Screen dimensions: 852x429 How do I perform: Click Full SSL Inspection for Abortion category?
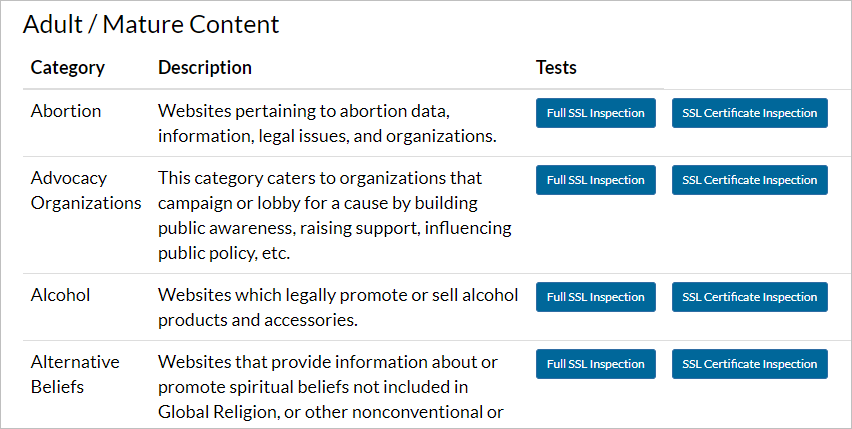596,113
